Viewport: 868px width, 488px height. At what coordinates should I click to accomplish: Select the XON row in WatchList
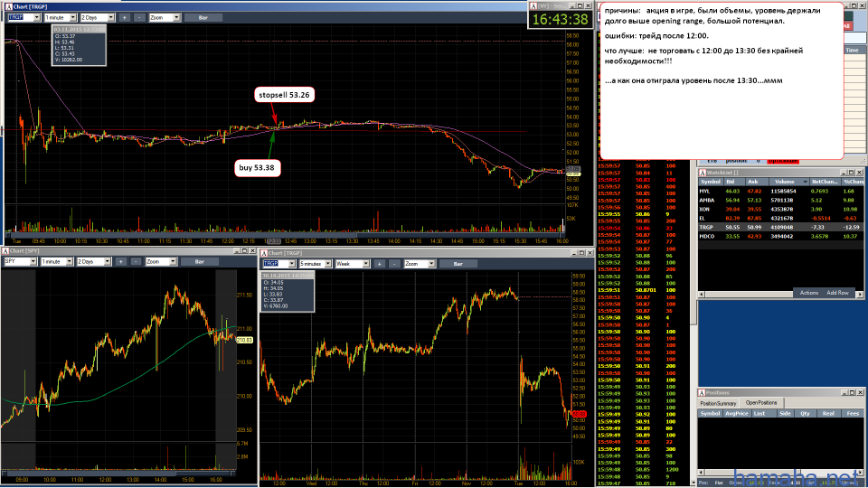point(780,209)
